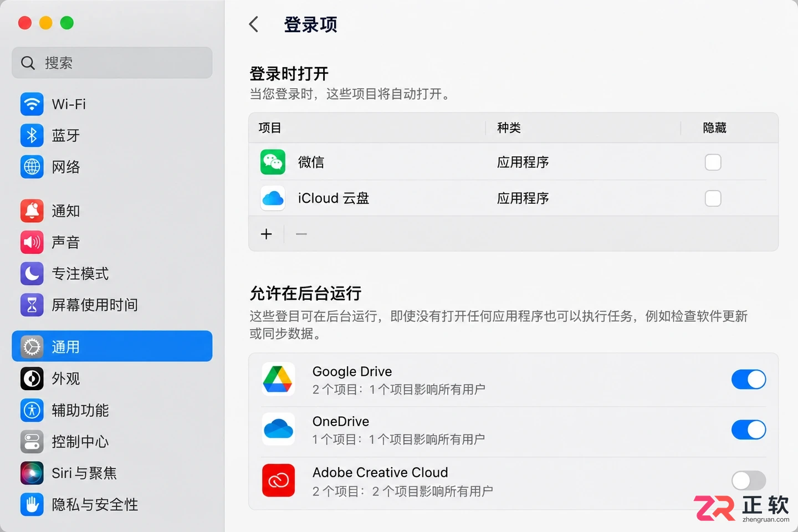Select the 网络 globe icon

pyautogui.click(x=32, y=167)
